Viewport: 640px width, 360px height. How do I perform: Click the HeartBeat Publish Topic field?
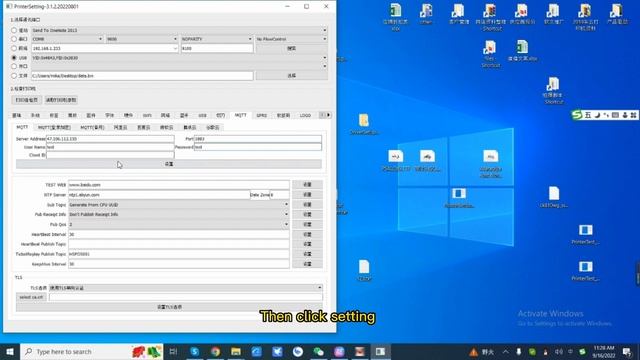click(x=179, y=244)
